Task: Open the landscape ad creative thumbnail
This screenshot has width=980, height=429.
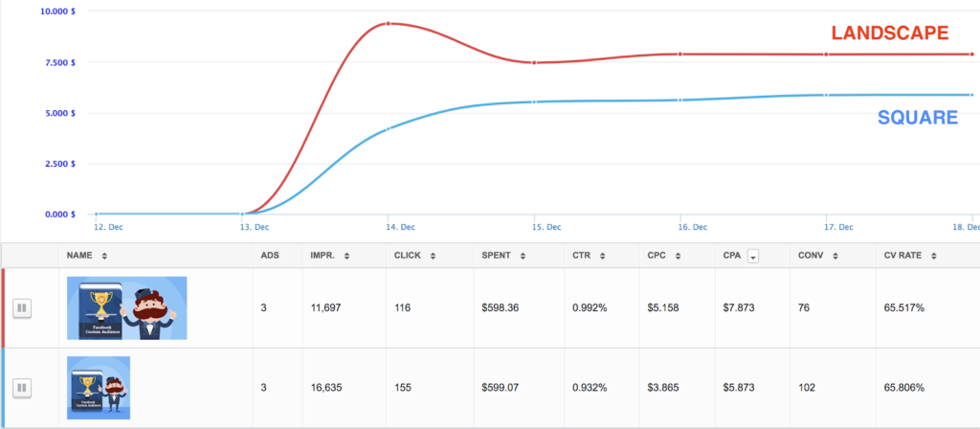Action: coord(126,308)
